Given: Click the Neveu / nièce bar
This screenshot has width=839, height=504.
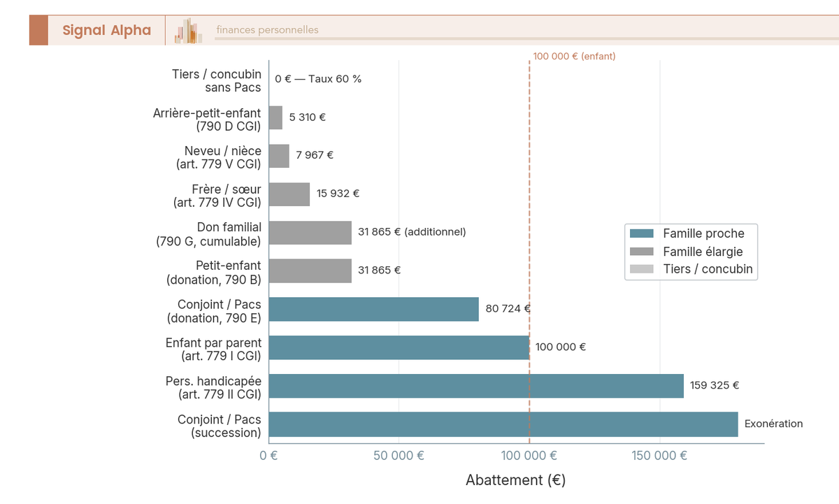Looking at the screenshot, I should pyautogui.click(x=279, y=156).
